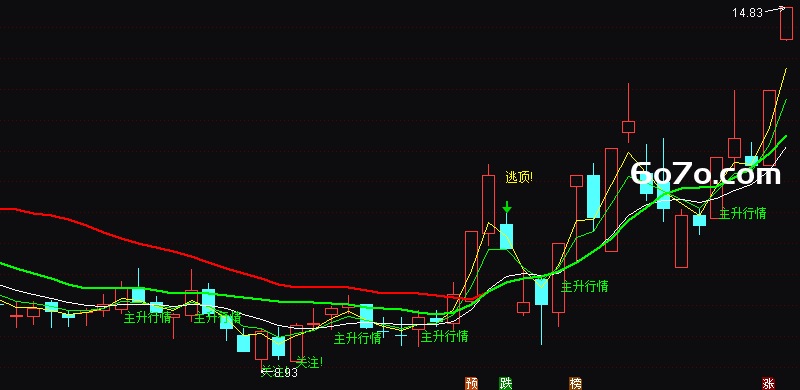Select the yellow 逃顶! signal label
This screenshot has width=800, height=390.
click(519, 177)
